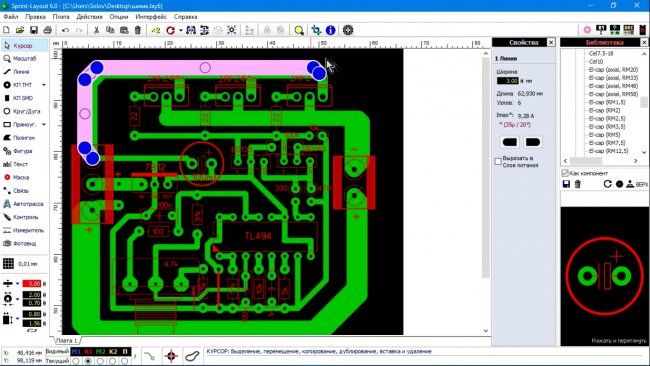Enable Вырезать в слое питания checkbox
The height and width of the screenshot is (366, 650).
click(498, 162)
